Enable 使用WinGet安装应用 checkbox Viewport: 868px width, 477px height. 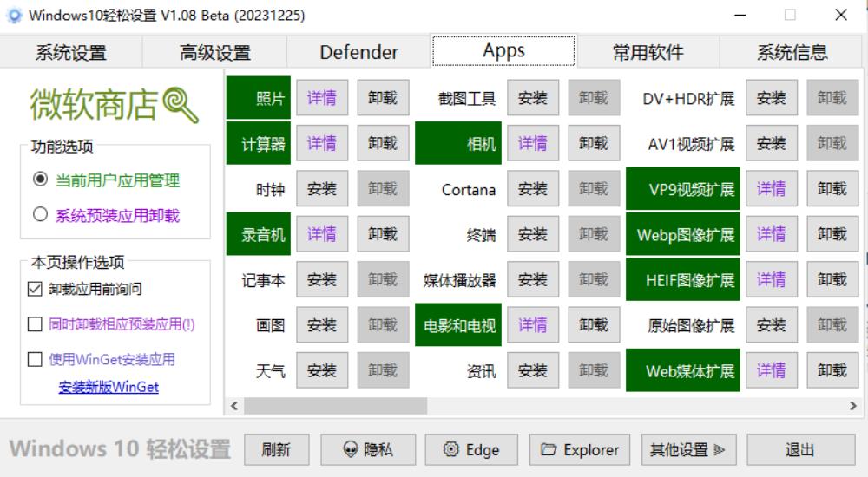[x=35, y=359]
